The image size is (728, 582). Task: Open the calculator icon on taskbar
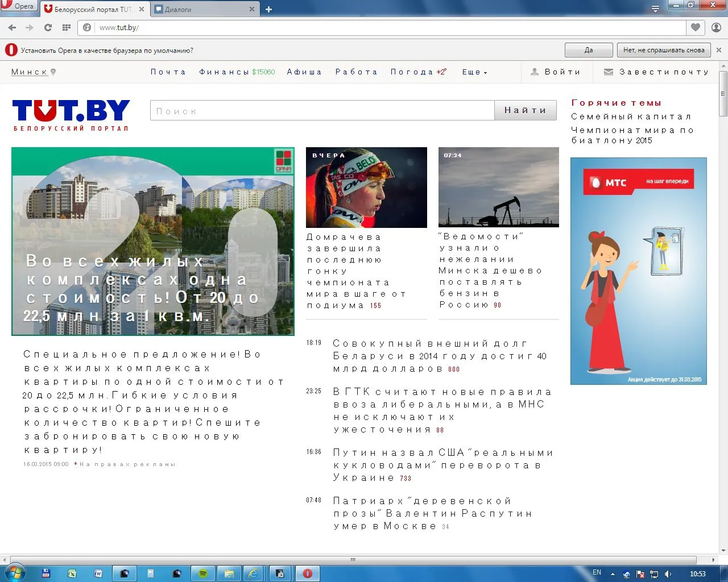(x=150, y=573)
